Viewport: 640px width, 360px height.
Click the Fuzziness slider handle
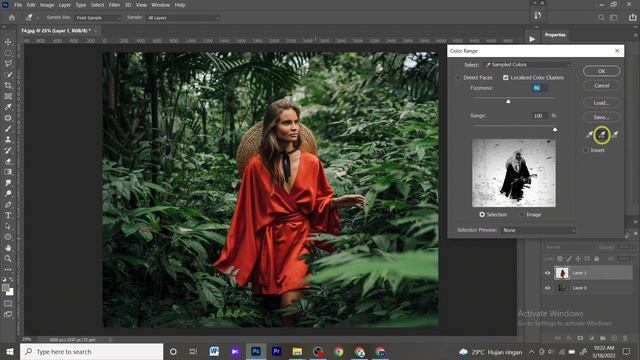(x=508, y=101)
